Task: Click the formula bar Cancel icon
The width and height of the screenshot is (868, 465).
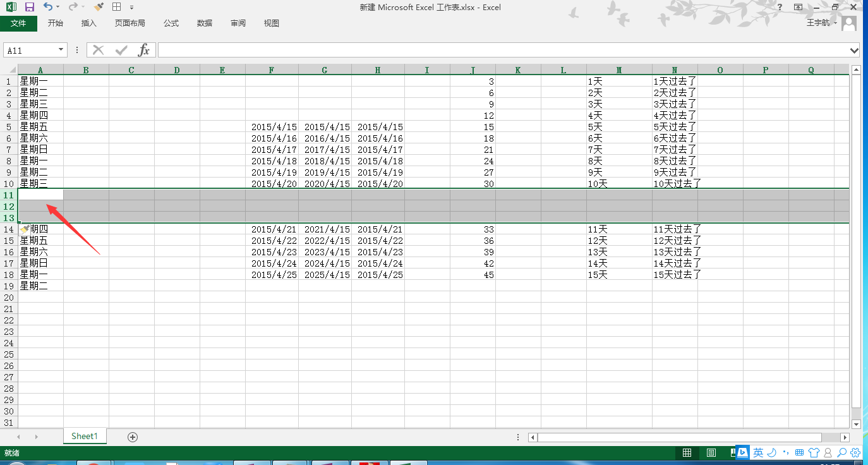Action: pyautogui.click(x=99, y=50)
